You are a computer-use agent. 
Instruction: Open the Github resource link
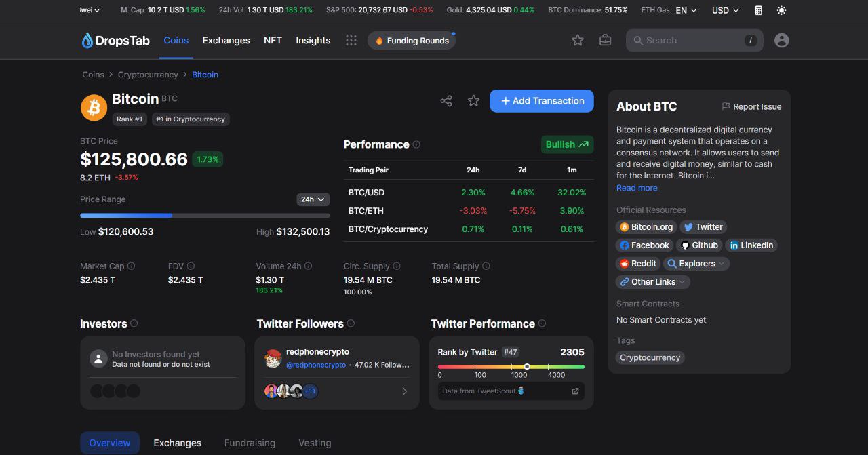[699, 245]
